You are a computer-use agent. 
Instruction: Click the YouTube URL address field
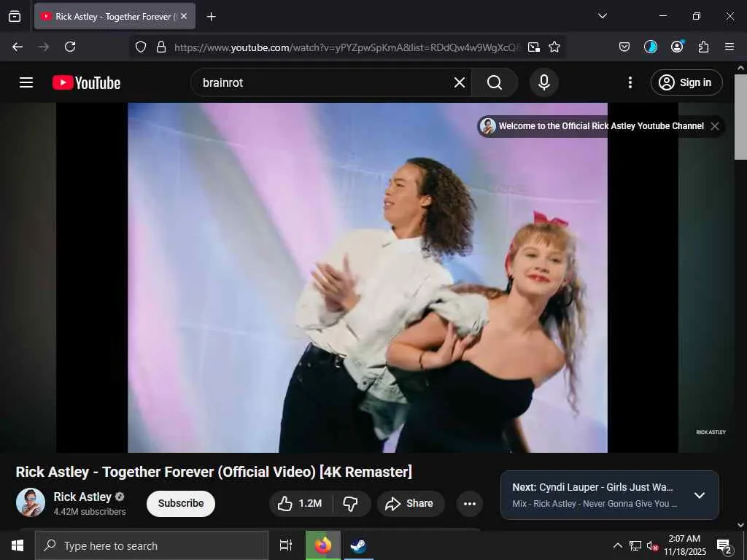[347, 47]
